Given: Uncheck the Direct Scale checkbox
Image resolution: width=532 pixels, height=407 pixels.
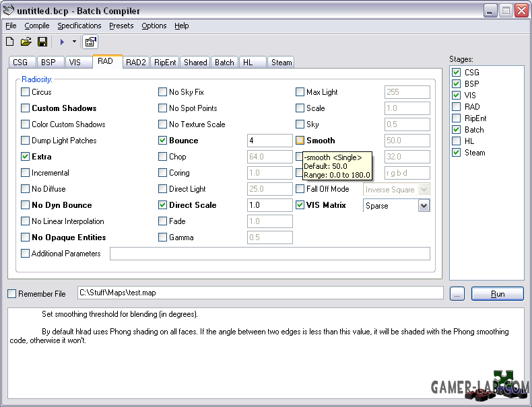Looking at the screenshot, I should (x=162, y=205).
